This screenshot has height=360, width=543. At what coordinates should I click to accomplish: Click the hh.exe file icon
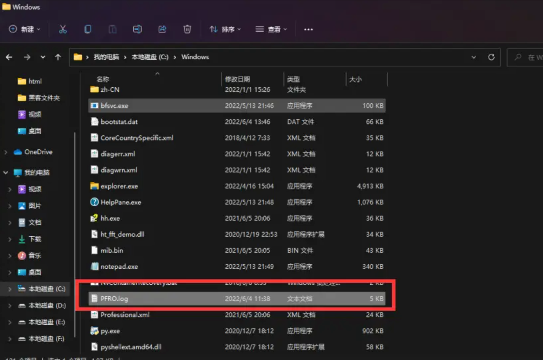[94, 218]
